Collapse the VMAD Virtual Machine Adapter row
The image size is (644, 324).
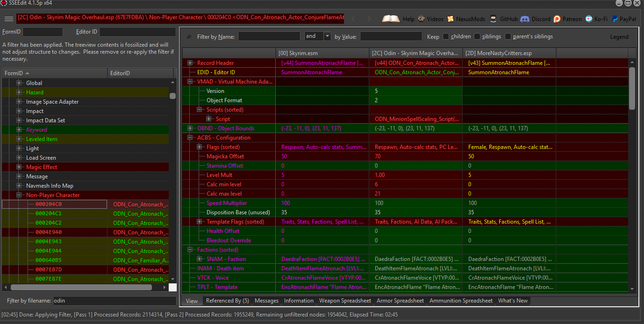click(x=190, y=82)
